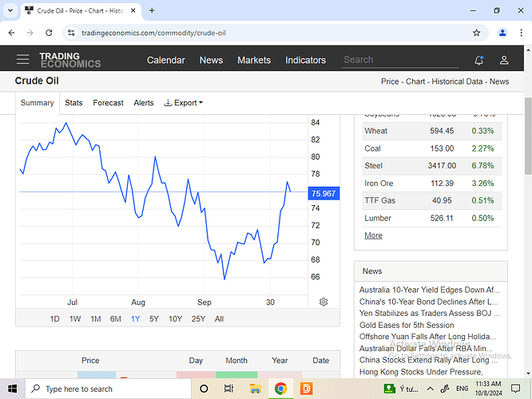This screenshot has width=532, height=399.
Task: Select the 1Y chart range
Action: (135, 318)
